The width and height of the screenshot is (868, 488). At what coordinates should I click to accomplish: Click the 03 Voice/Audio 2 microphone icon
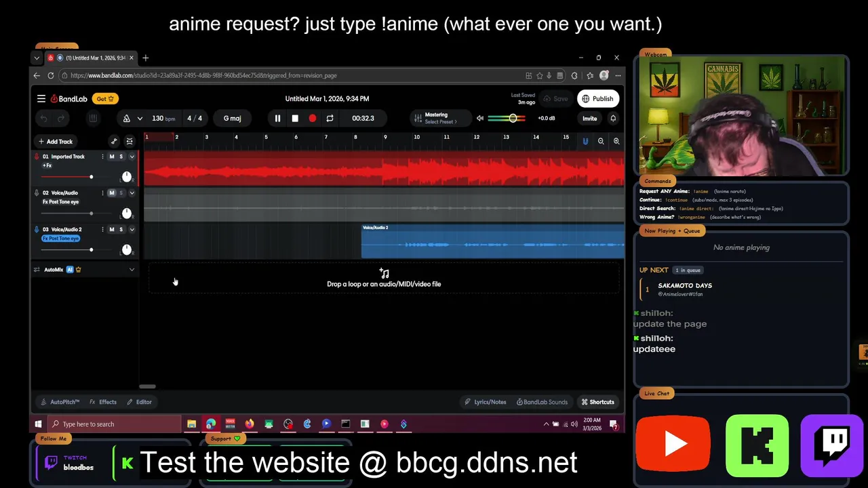37,230
